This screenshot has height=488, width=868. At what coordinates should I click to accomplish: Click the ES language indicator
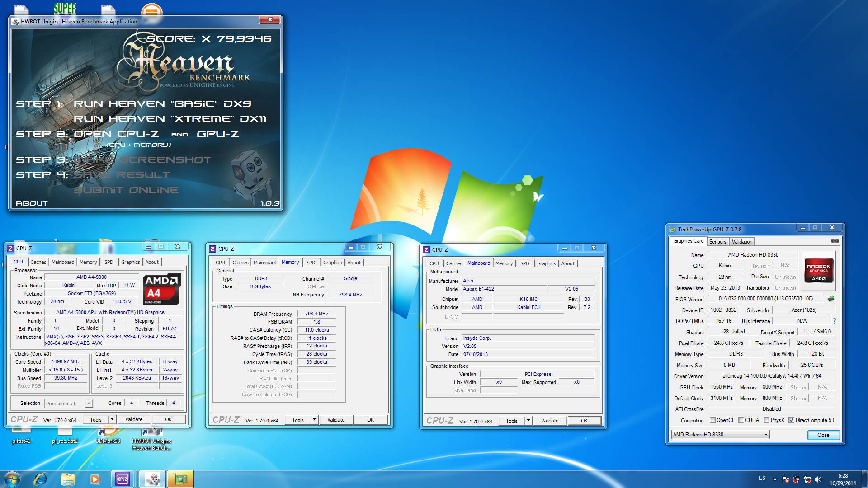pyautogui.click(x=762, y=478)
